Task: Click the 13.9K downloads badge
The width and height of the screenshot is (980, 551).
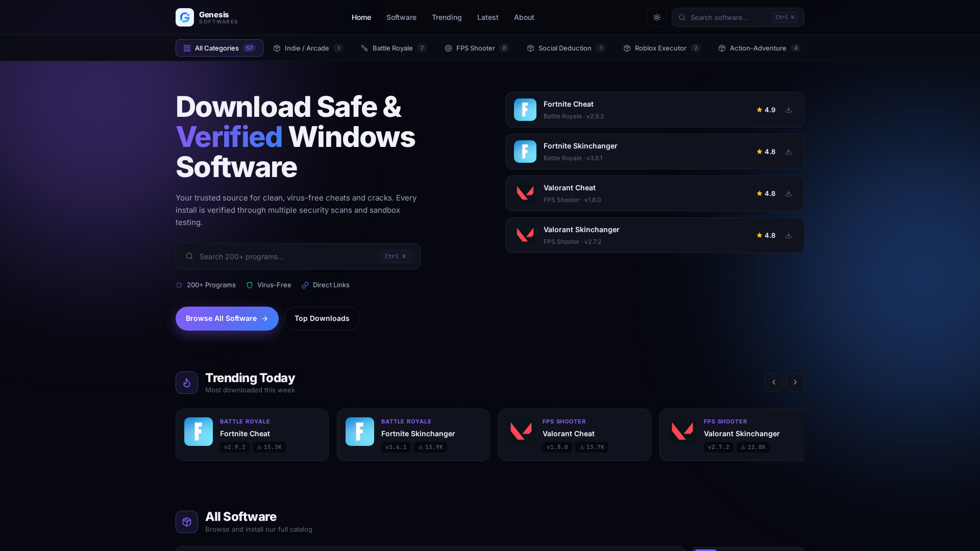Action: click(x=430, y=447)
